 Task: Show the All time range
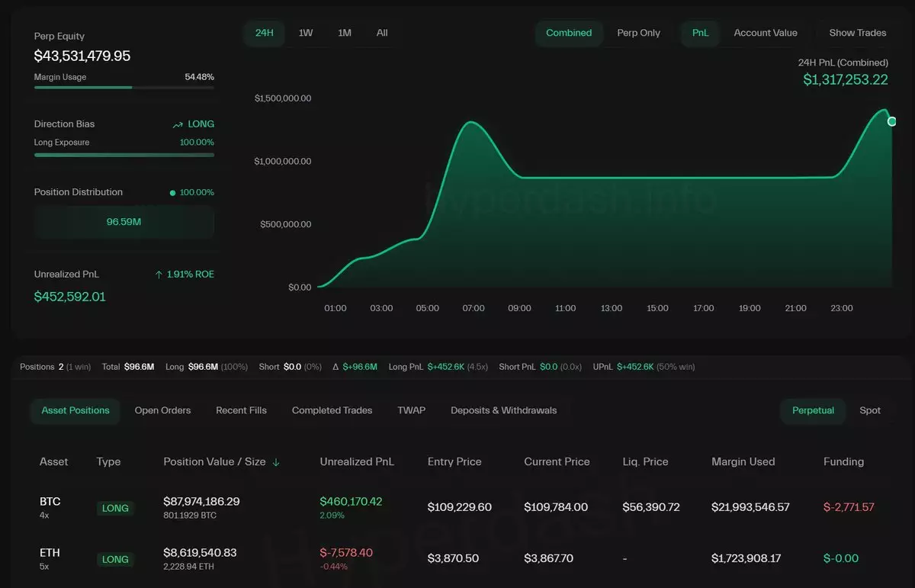coord(382,33)
